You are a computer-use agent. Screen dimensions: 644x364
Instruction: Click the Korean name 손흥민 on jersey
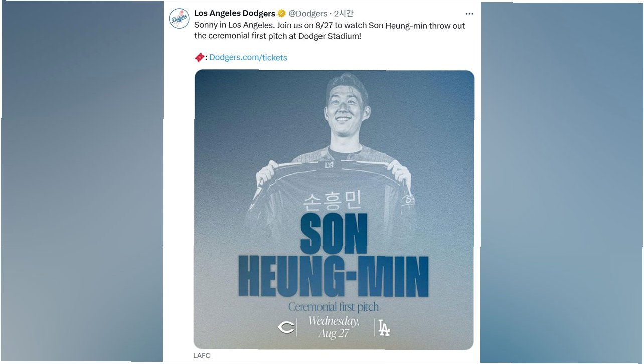click(333, 202)
